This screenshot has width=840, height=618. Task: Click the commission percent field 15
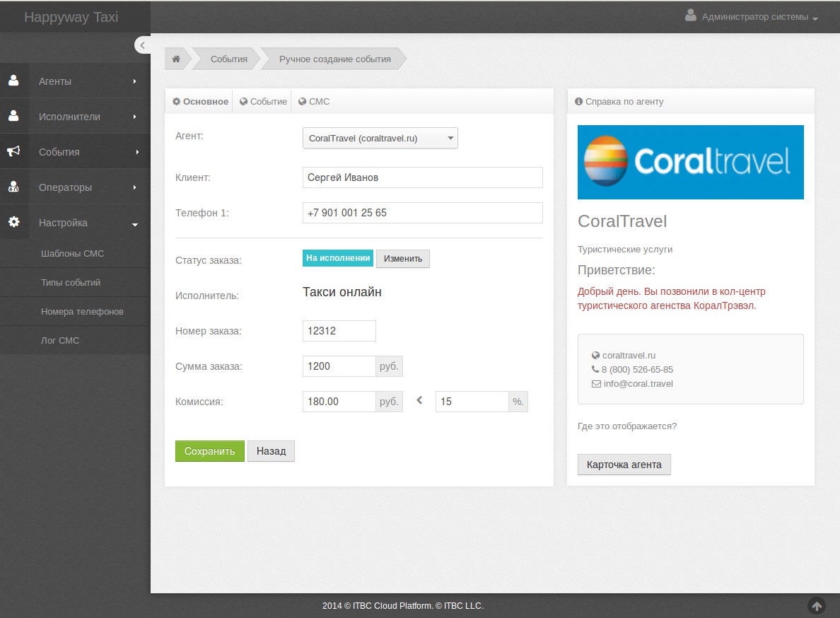tap(472, 402)
